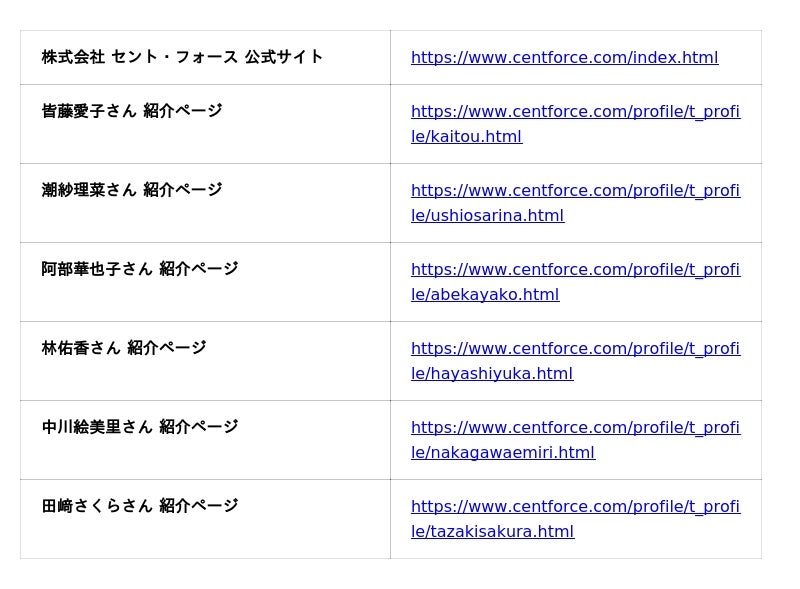The image size is (800, 589).
Task: Select the 中川絵美里さん 紹介ページ label
Action: pos(140,427)
